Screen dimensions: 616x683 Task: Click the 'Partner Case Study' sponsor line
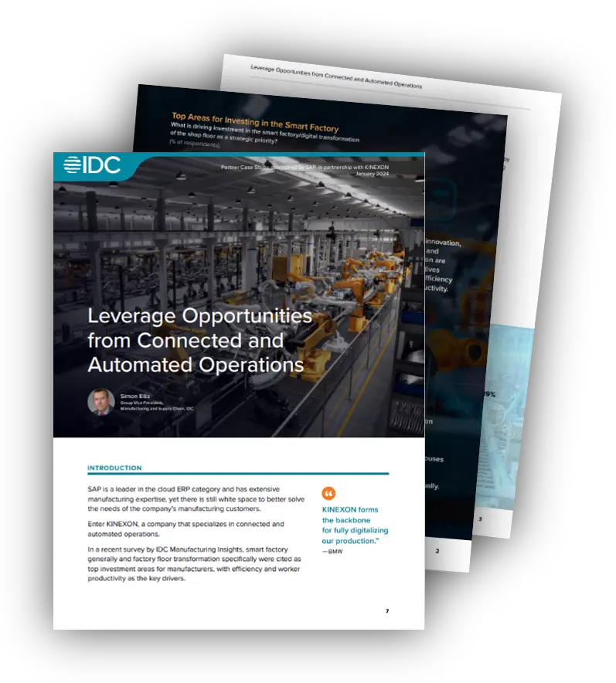[x=305, y=167]
